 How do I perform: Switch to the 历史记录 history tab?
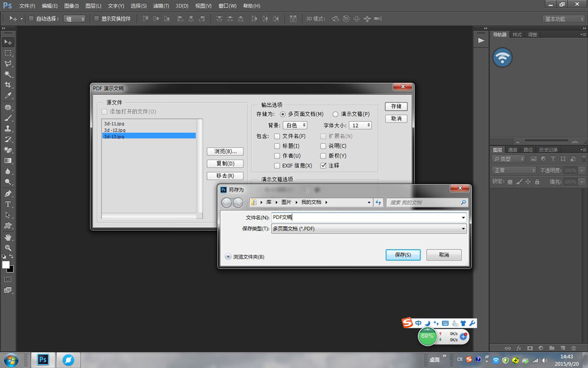point(548,150)
